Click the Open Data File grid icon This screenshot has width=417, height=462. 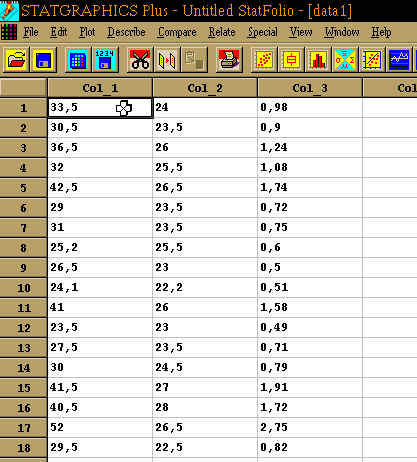[x=78, y=60]
